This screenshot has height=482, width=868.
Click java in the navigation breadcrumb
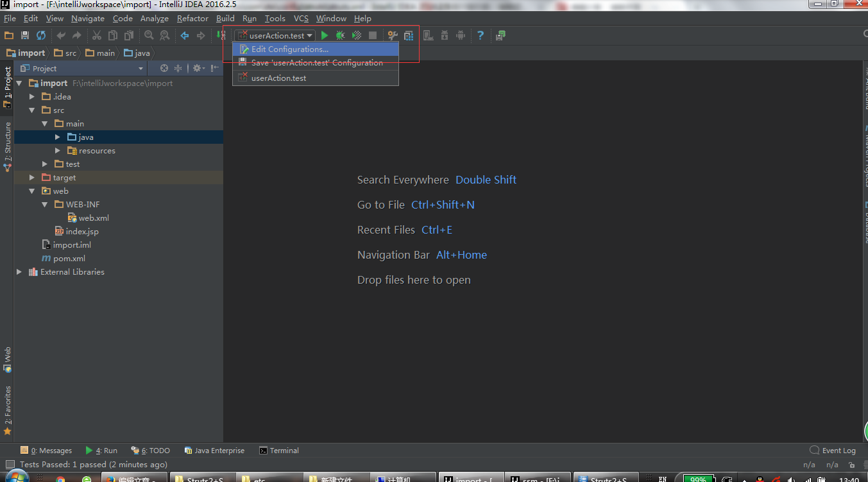point(142,53)
